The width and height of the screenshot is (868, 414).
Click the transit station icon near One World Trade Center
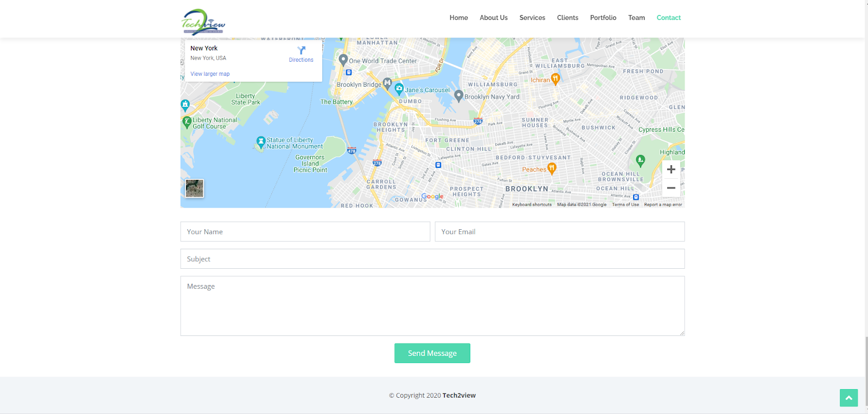[349, 72]
